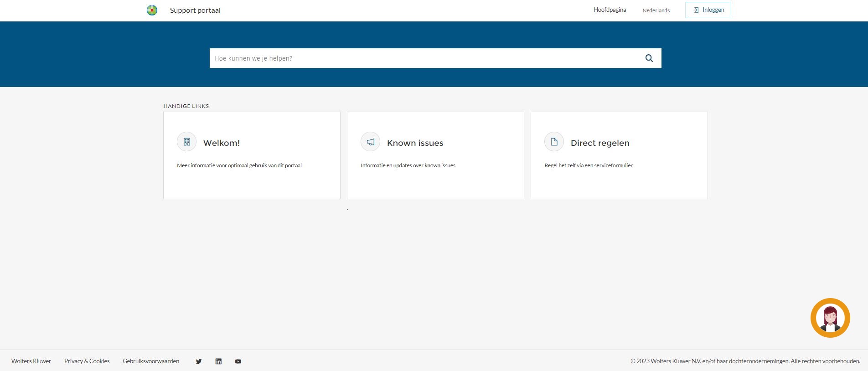Screen dimensions: 868x371
Task: Open the chat assistant avatar
Action: pos(830,318)
